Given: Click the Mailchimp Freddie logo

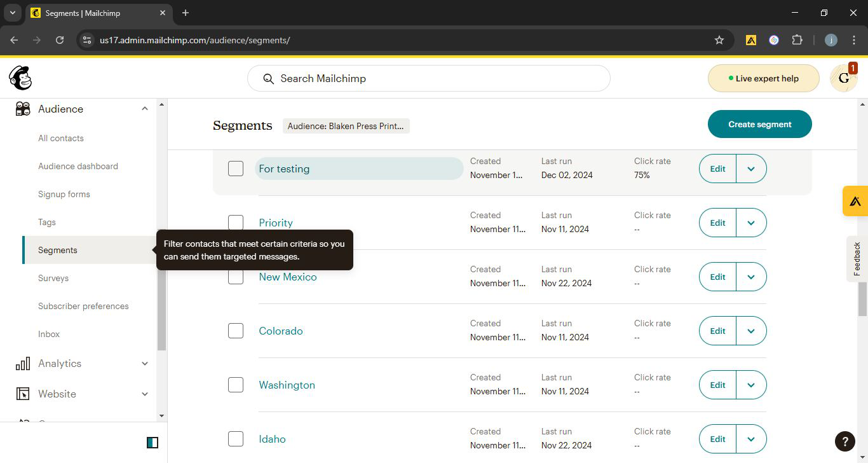Looking at the screenshot, I should 20,78.
